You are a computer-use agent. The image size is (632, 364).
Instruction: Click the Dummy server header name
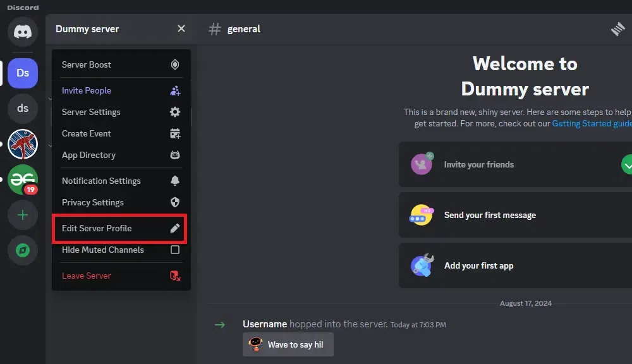pos(87,29)
